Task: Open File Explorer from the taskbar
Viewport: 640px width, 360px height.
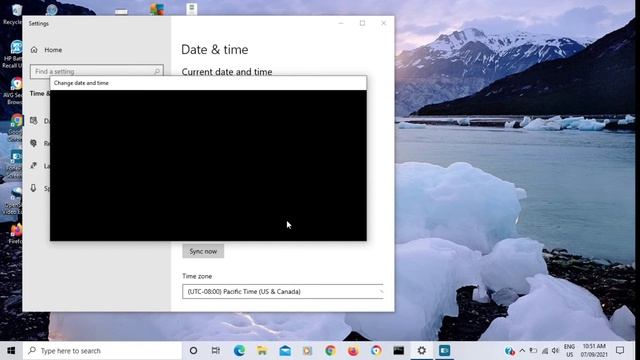Action: [262, 351]
